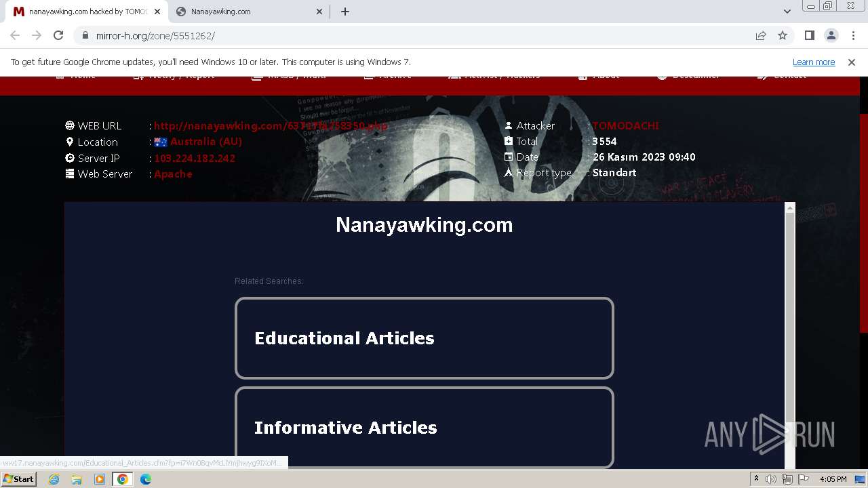Click the Nanayawking.com page heading

[x=425, y=225]
